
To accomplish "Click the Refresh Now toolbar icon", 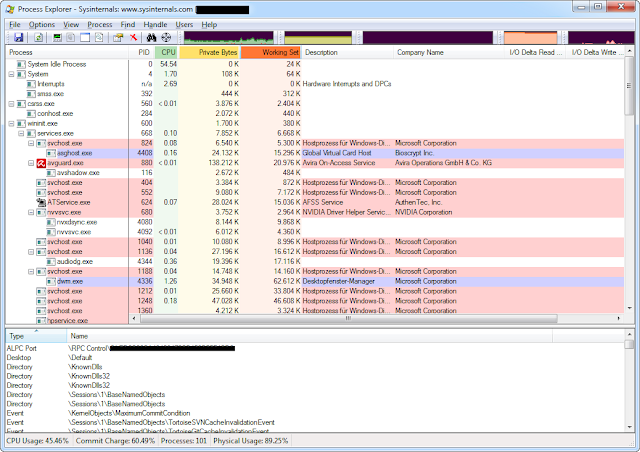I will [x=38, y=38].
